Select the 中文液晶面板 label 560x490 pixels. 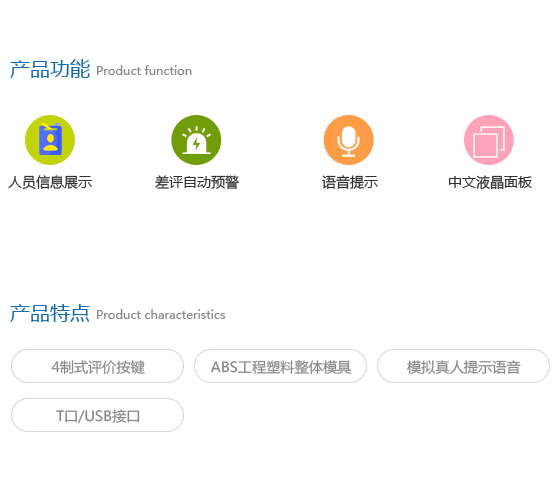tap(490, 182)
